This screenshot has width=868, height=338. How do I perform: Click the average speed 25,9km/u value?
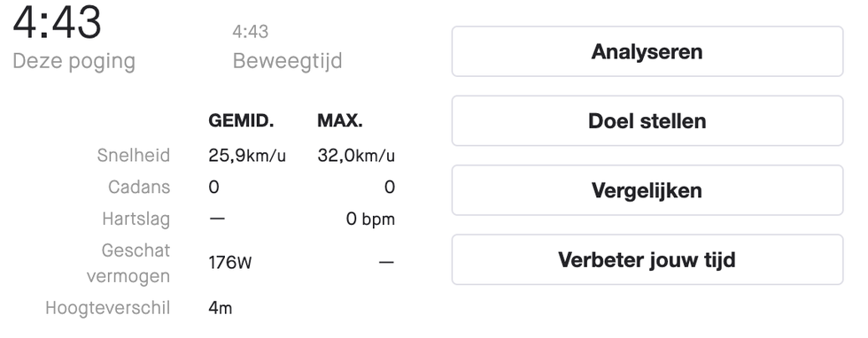point(247,156)
